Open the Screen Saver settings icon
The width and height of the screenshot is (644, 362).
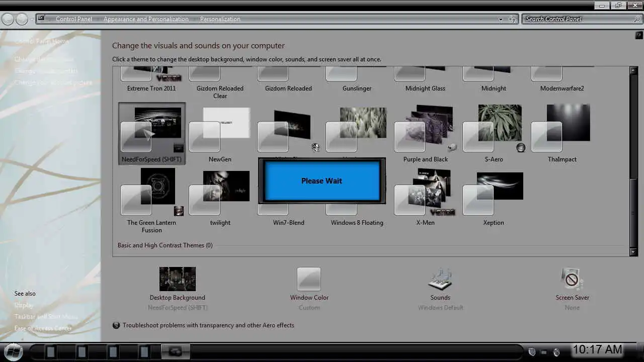(x=572, y=279)
